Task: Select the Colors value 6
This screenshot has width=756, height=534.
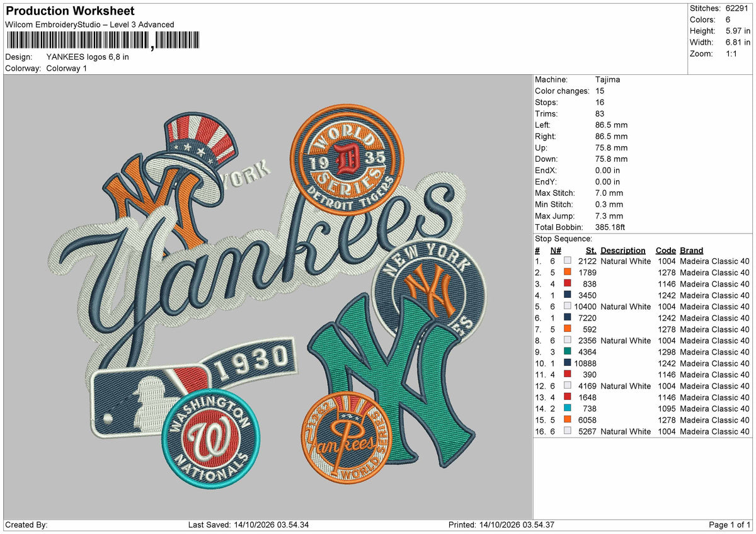Action: point(728,20)
